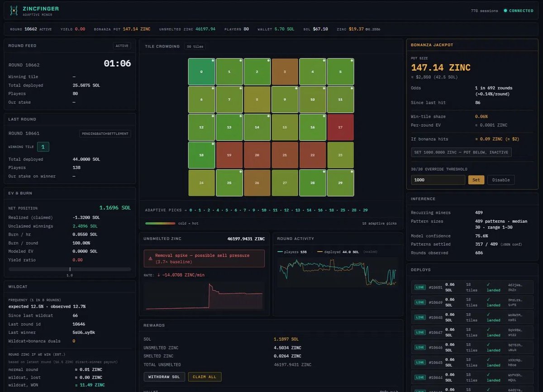The image size is (543, 392).
Task: Select orange tile 3 in the grid
Action: (x=285, y=72)
